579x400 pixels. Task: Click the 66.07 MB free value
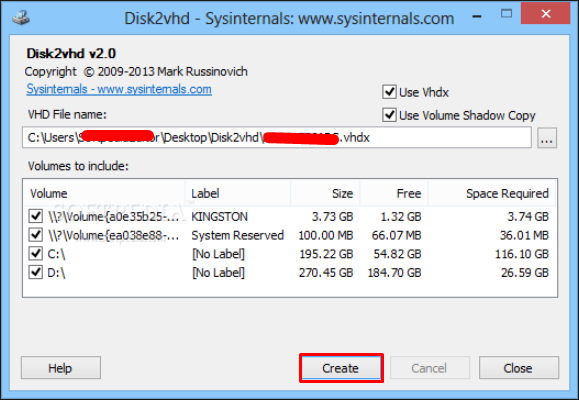tap(396, 235)
